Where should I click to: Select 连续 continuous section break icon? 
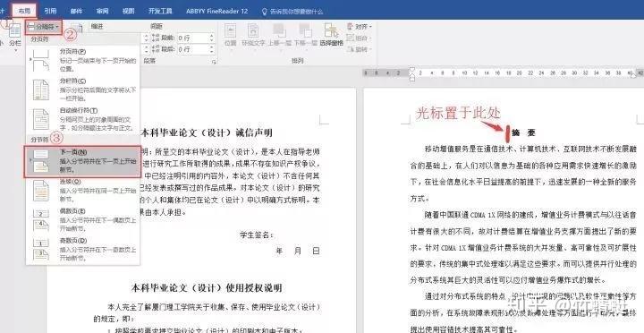(40, 191)
